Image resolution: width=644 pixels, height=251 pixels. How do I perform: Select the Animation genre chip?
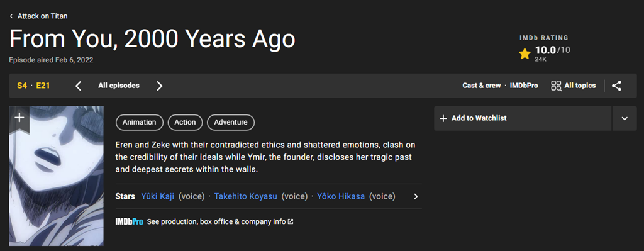click(x=140, y=123)
